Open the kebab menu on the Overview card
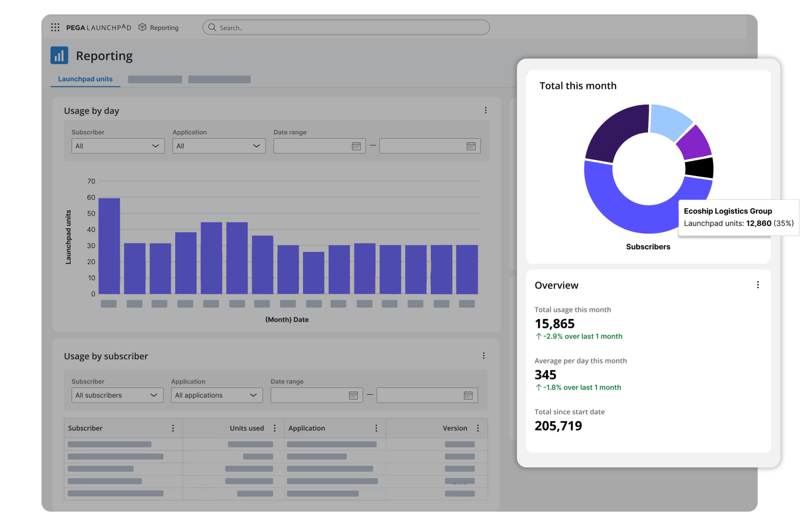 click(757, 284)
